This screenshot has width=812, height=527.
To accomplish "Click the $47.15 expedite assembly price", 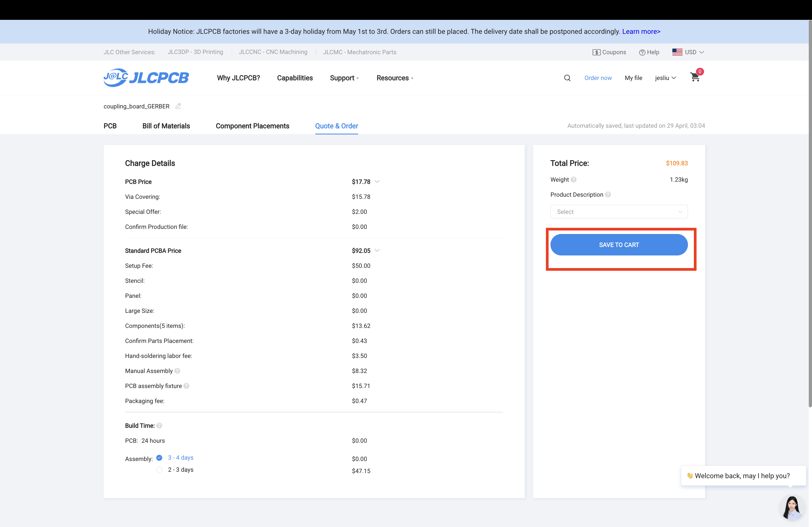I will pos(361,471).
